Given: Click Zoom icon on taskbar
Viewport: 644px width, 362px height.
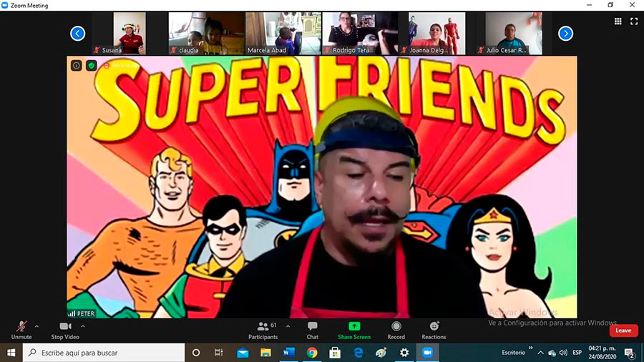Looking at the screenshot, I should tap(428, 353).
